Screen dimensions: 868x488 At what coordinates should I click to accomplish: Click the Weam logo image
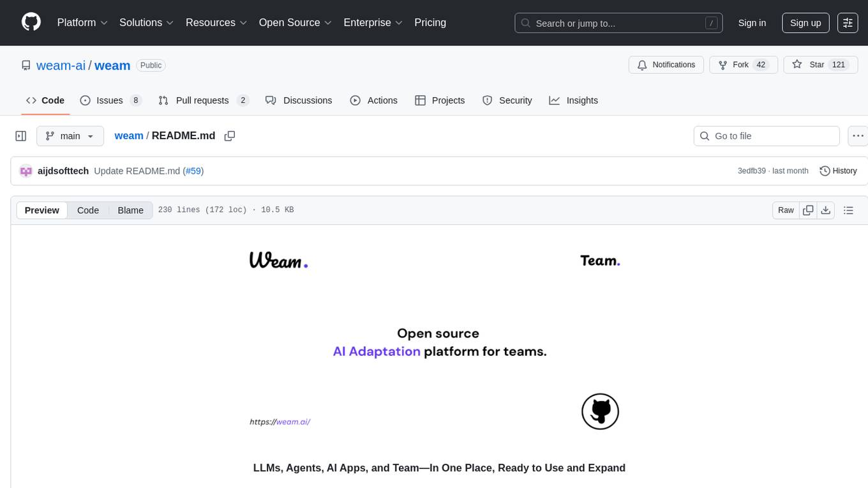[x=278, y=260]
